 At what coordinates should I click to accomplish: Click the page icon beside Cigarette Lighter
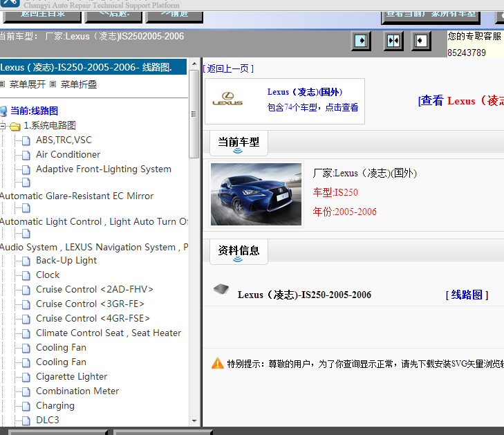(26, 378)
